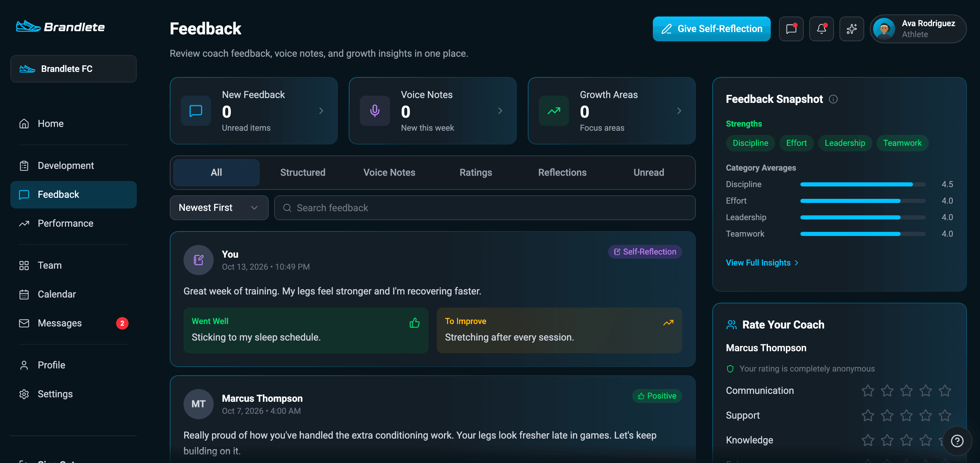The image size is (980, 463).
Task: Switch to the Ratings tab
Action: (476, 172)
